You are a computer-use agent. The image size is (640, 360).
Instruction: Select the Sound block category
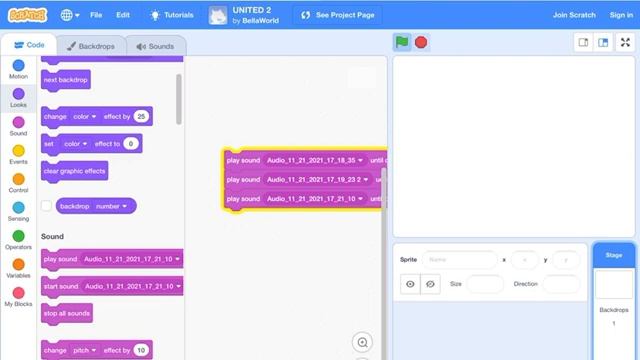click(18, 127)
